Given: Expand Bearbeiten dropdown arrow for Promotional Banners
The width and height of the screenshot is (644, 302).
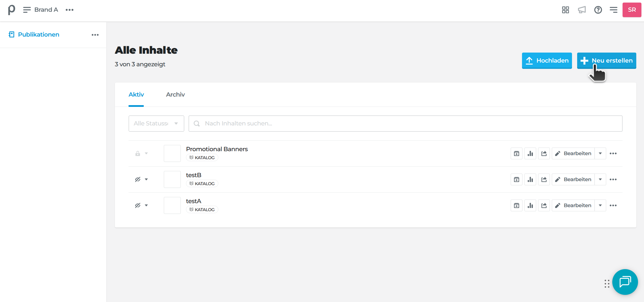Looking at the screenshot, I should coord(600,153).
